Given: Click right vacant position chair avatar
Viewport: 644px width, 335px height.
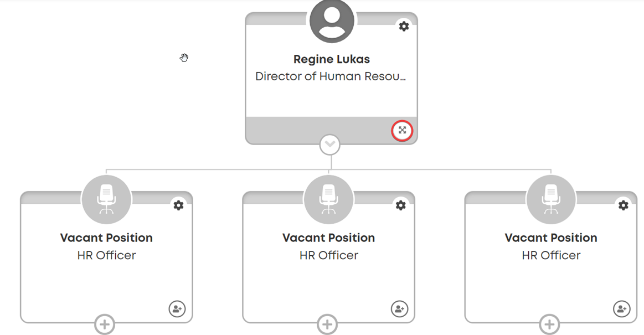Looking at the screenshot, I should tap(551, 199).
